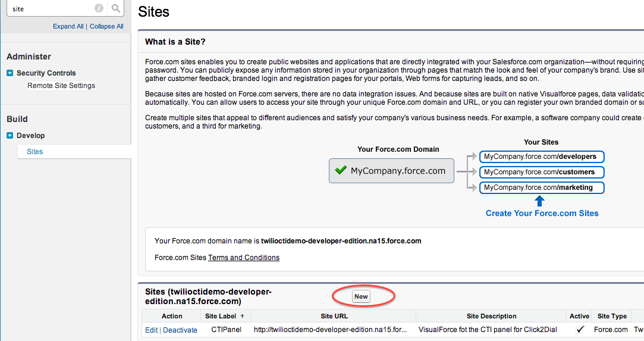Click in the setup search field
This screenshot has width=644, height=341.
point(51,9)
